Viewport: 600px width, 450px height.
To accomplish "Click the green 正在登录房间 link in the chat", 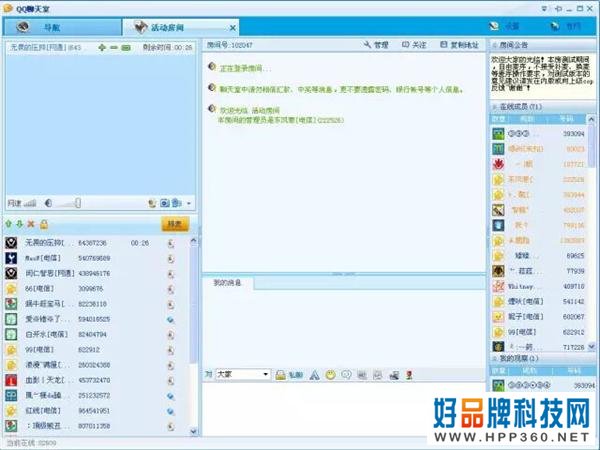I will pyautogui.click(x=245, y=68).
